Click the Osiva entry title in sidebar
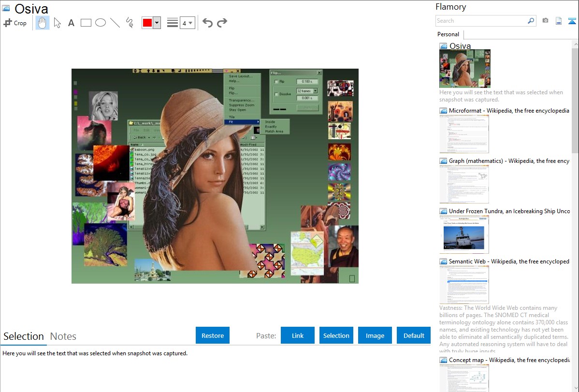This screenshot has height=392, width=579. coord(460,46)
